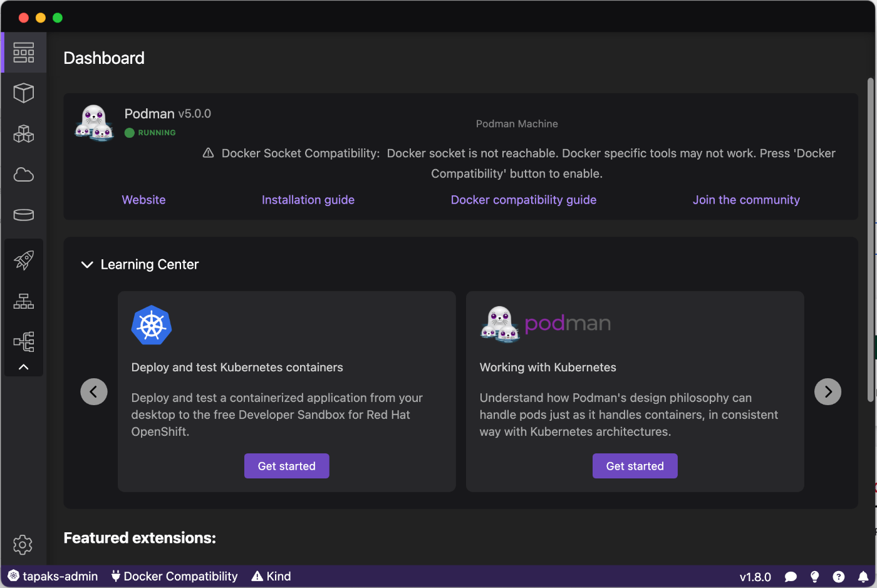Viewport: 877px width, 588px height.
Task: Open the Installation guide link
Action: click(x=308, y=200)
